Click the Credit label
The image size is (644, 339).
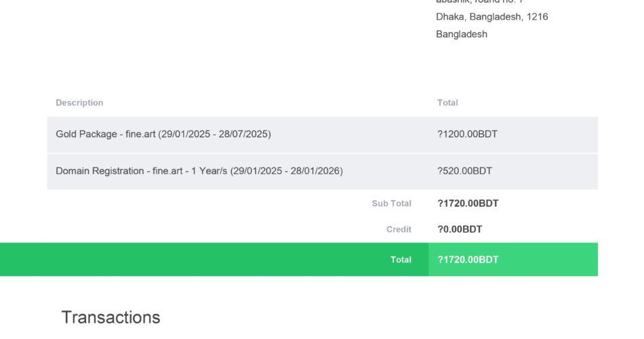399,229
